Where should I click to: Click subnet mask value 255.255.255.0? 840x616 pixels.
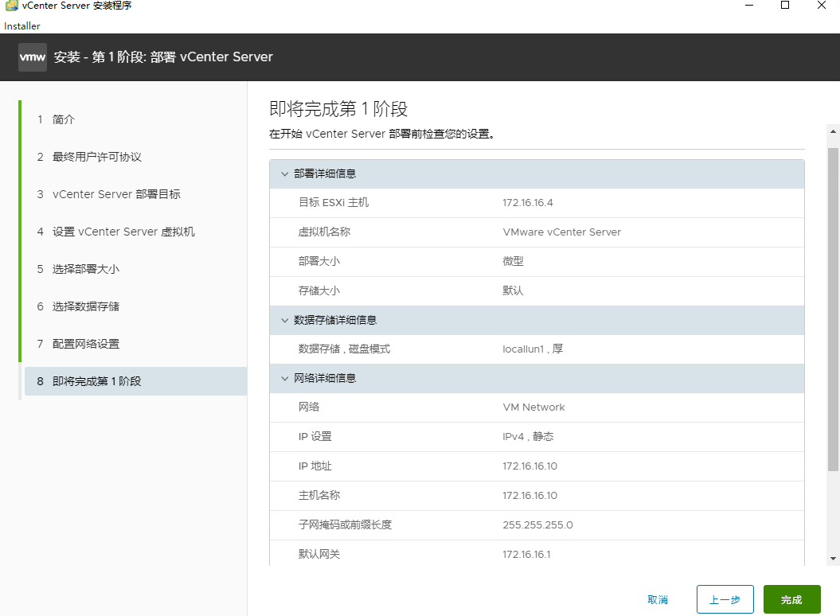[x=537, y=525]
